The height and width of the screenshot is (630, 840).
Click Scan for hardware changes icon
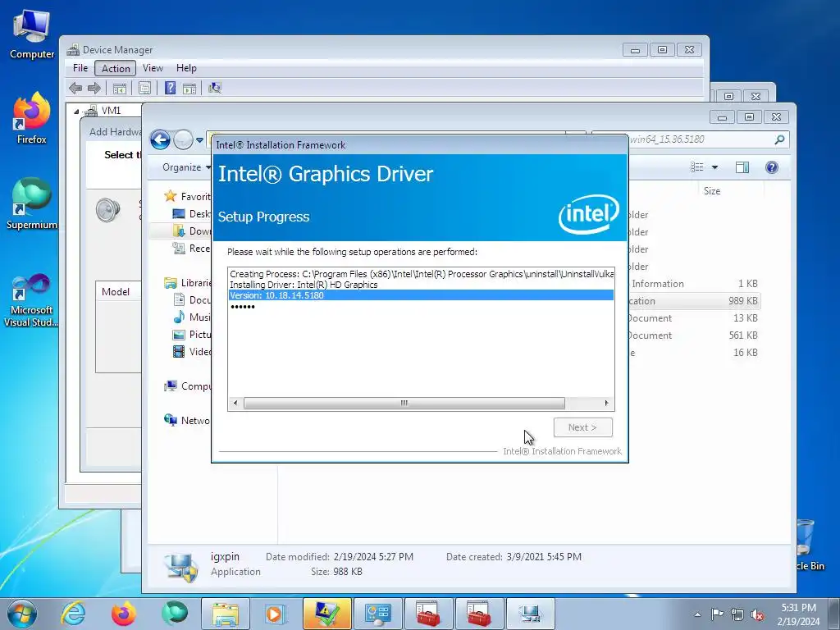click(215, 88)
